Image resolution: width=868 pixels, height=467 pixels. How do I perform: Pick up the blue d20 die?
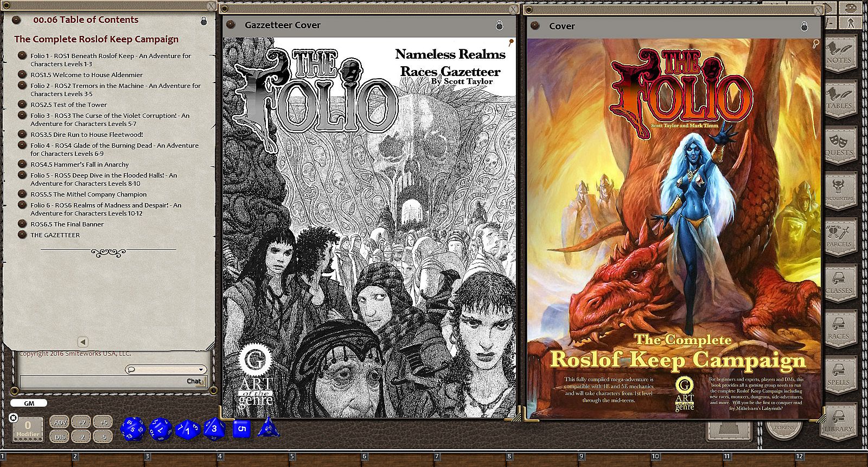pos(133,429)
